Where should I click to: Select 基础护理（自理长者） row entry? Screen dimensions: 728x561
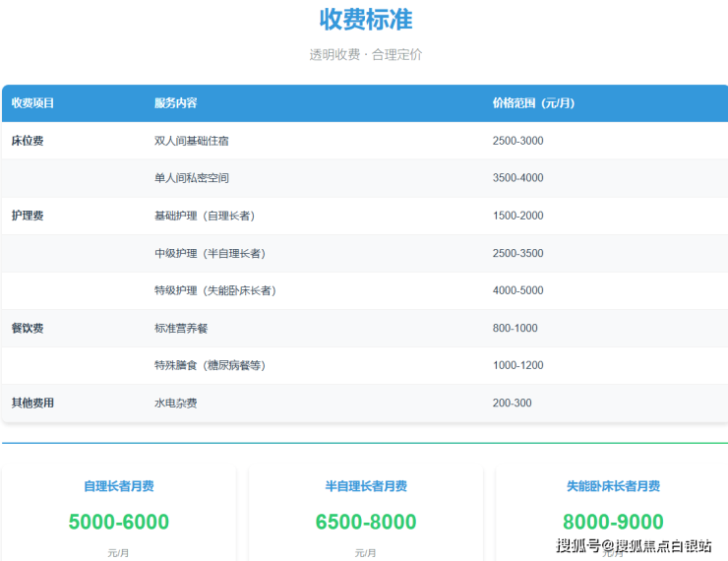pos(204,216)
